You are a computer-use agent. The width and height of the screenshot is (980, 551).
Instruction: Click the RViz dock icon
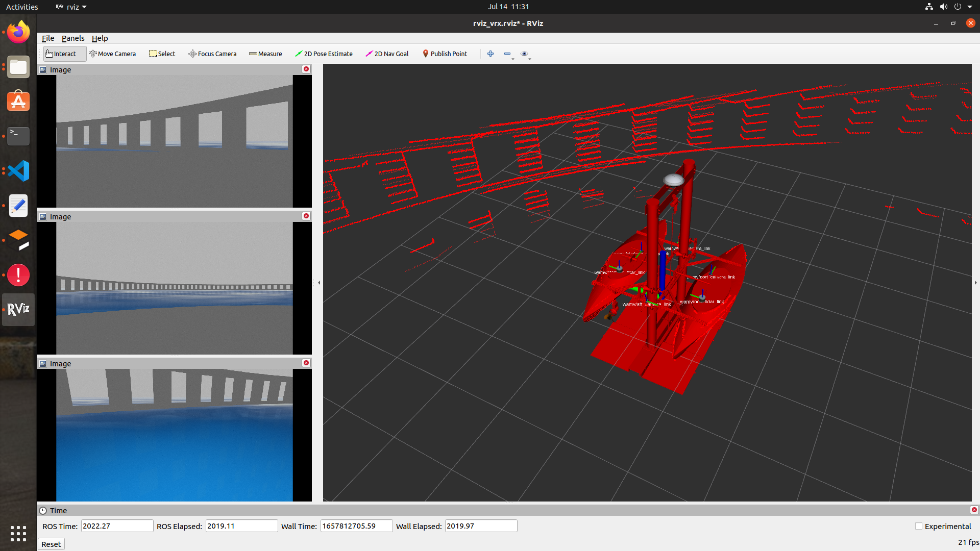tap(18, 310)
